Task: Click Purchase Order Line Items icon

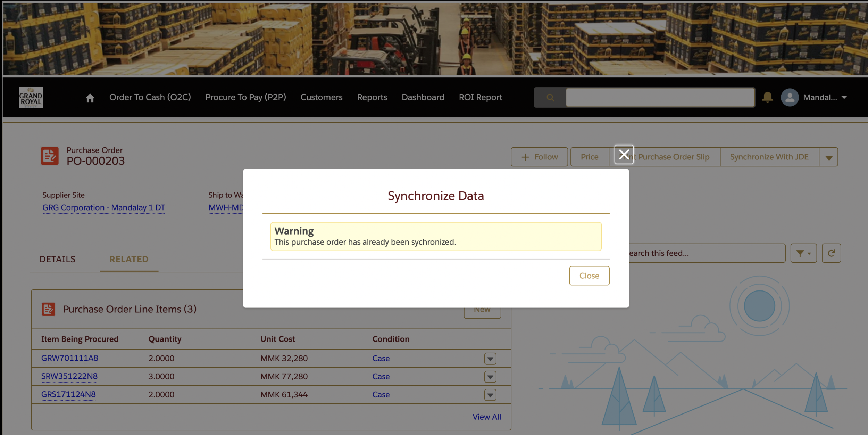Action: (x=49, y=309)
